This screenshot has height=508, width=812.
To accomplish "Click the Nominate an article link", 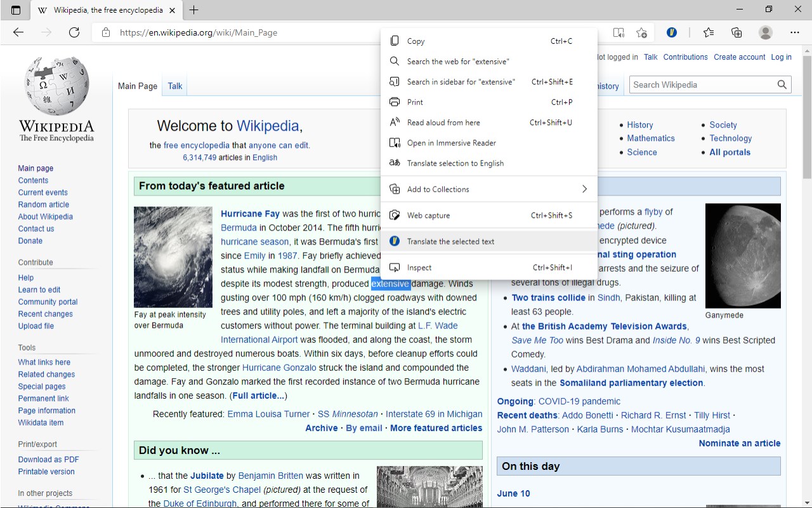I will [740, 443].
